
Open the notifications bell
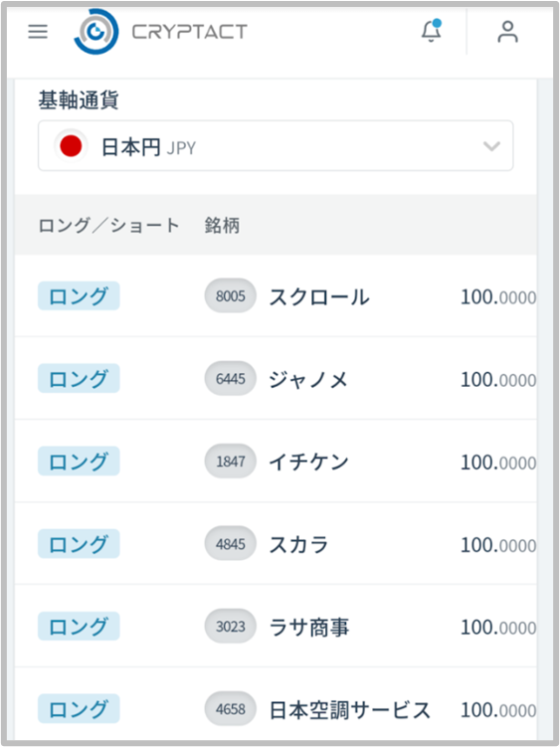pos(432,31)
